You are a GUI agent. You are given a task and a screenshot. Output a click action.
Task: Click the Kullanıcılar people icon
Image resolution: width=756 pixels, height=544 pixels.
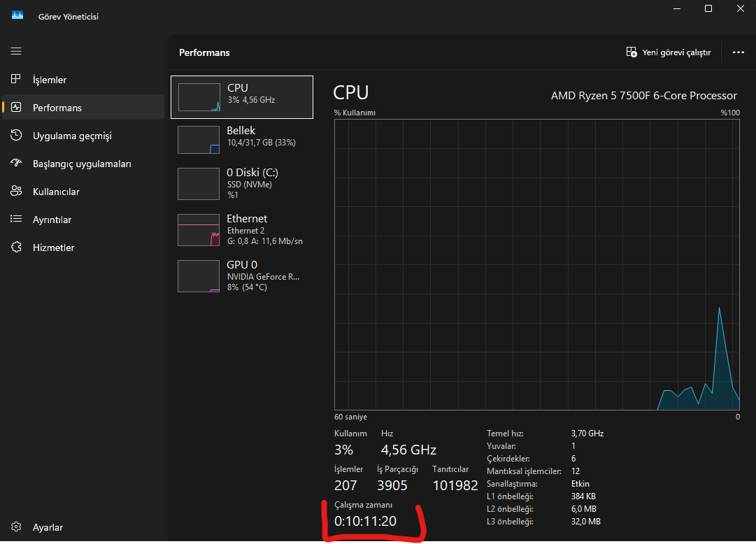click(x=16, y=191)
